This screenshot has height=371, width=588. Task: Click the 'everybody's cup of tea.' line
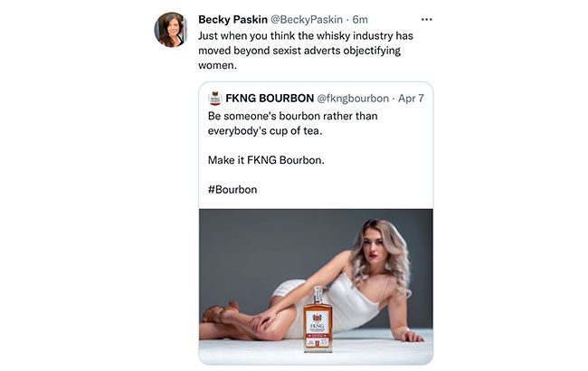tap(271, 131)
